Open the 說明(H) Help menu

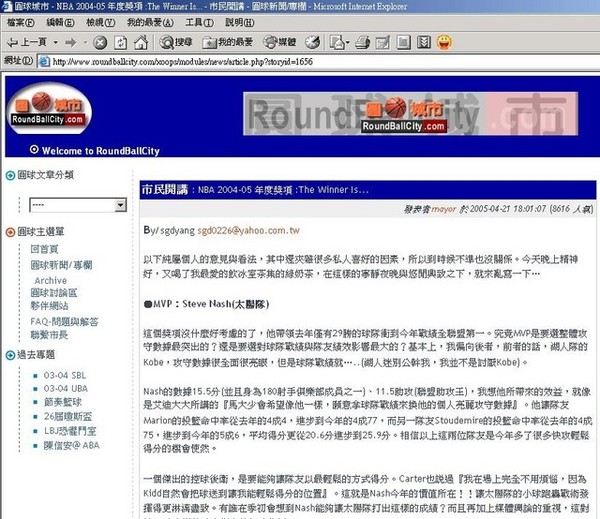click(240, 23)
